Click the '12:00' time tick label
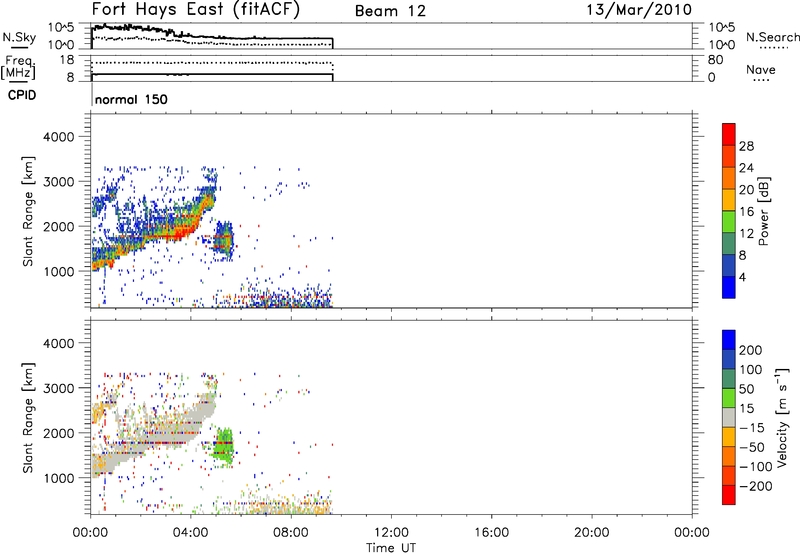Screen dimensions: 800x554 click(x=391, y=533)
